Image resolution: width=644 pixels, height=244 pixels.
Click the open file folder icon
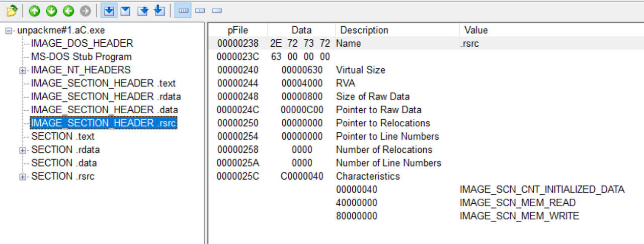tap(12, 10)
